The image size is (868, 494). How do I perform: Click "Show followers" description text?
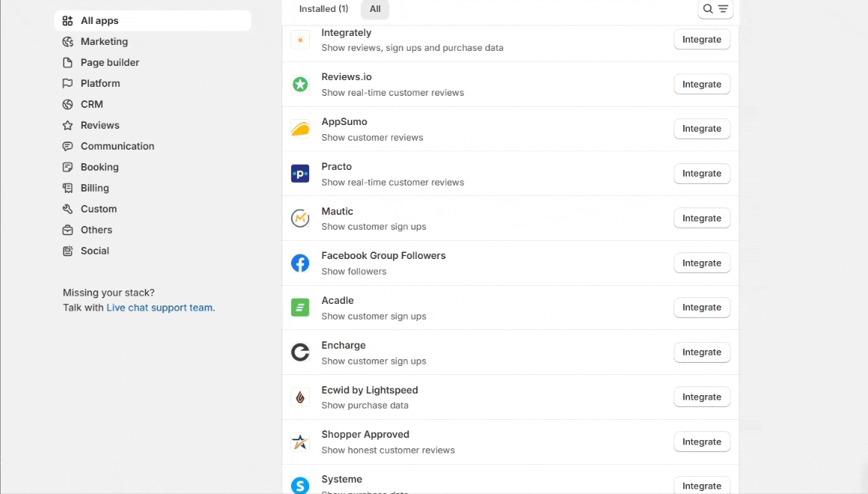coord(354,272)
